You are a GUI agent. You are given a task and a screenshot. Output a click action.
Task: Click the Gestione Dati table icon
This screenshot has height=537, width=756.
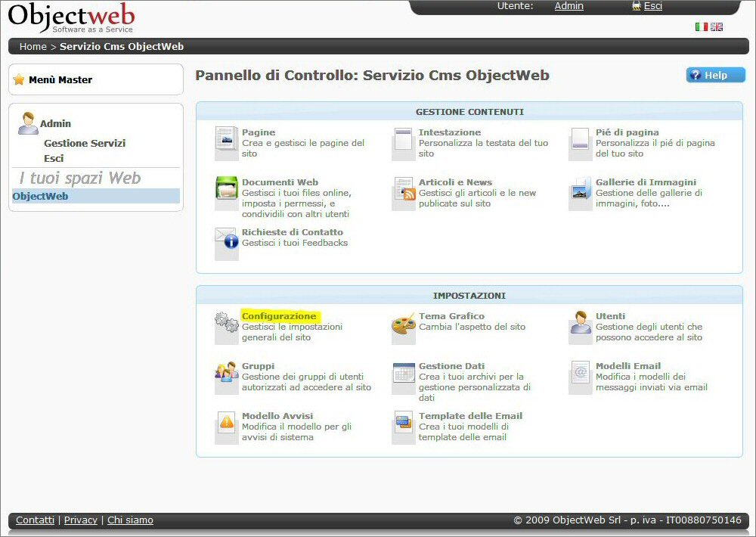pos(404,374)
